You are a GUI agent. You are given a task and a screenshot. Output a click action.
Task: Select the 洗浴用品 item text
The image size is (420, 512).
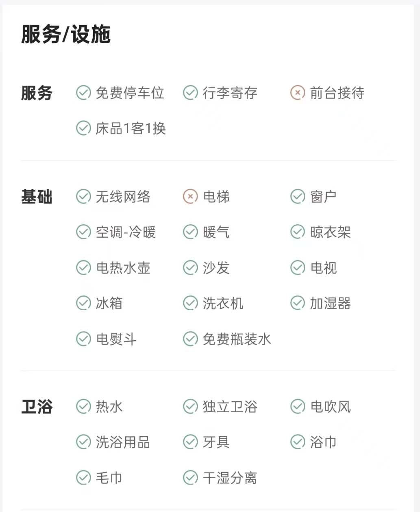tap(123, 442)
